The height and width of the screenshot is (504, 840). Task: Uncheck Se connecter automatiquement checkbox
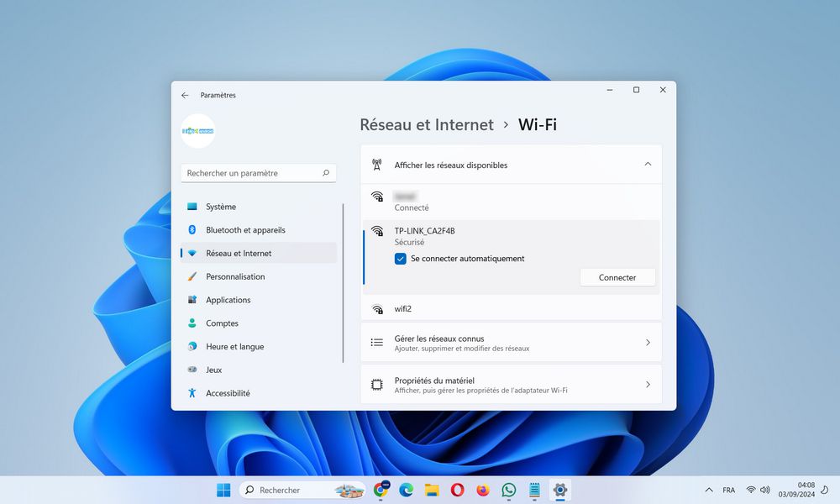coord(401,259)
